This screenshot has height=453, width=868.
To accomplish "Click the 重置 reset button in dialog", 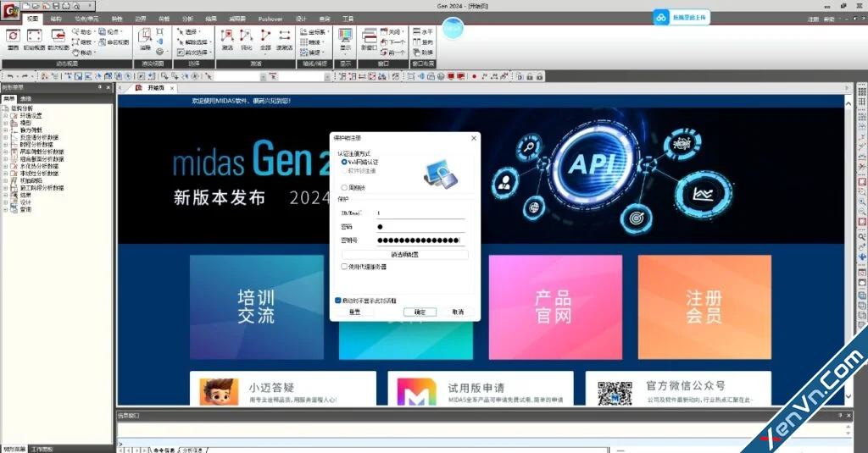I will click(355, 312).
